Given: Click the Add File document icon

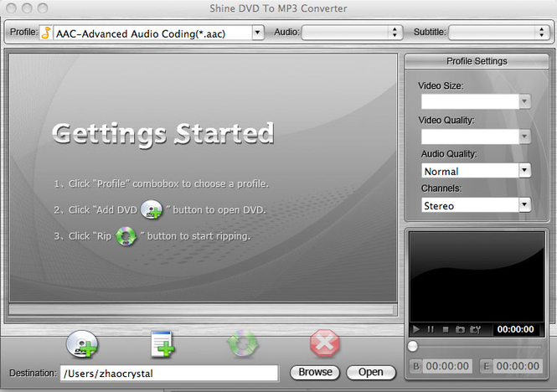Looking at the screenshot, I should point(162,343).
